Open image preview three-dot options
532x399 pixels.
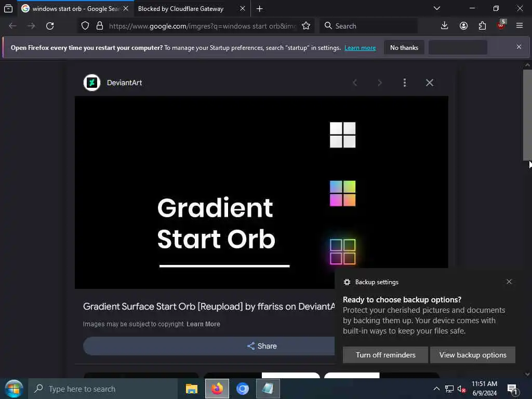point(404,83)
